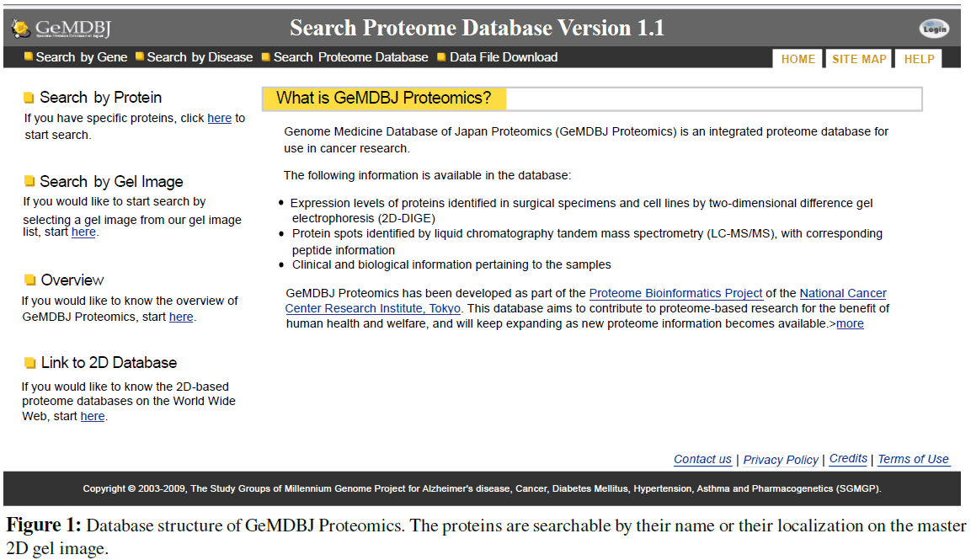
Task: Follow the 'here' link under Search by Protein
Action: [x=219, y=118]
